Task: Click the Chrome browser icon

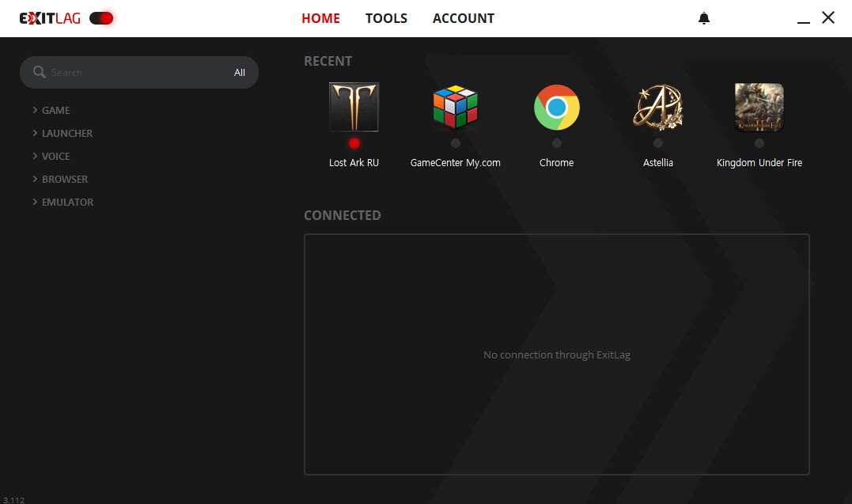Action: [x=557, y=107]
